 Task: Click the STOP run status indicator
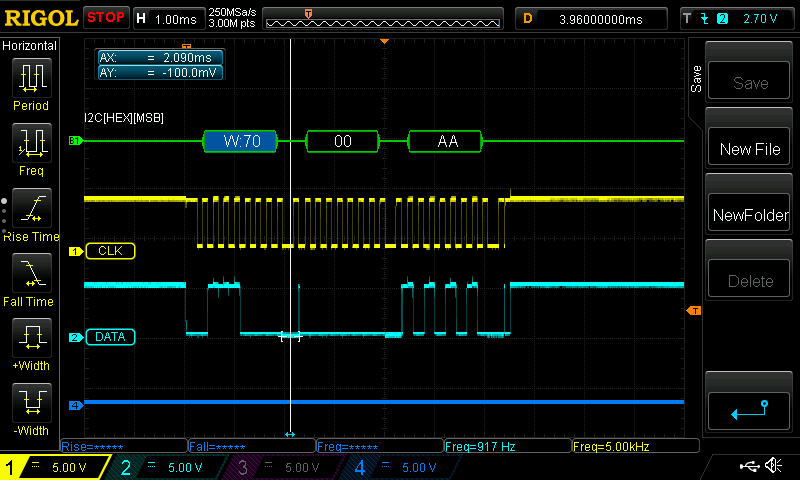[106, 18]
